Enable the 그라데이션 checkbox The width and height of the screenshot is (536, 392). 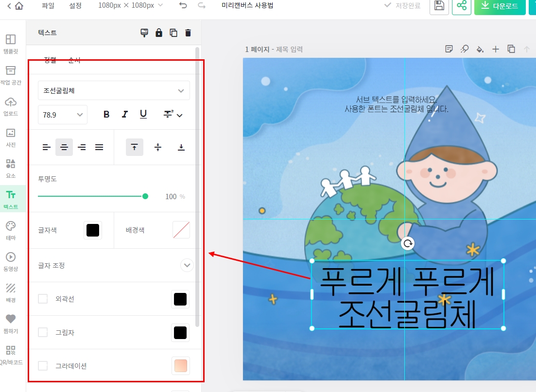(x=42, y=365)
